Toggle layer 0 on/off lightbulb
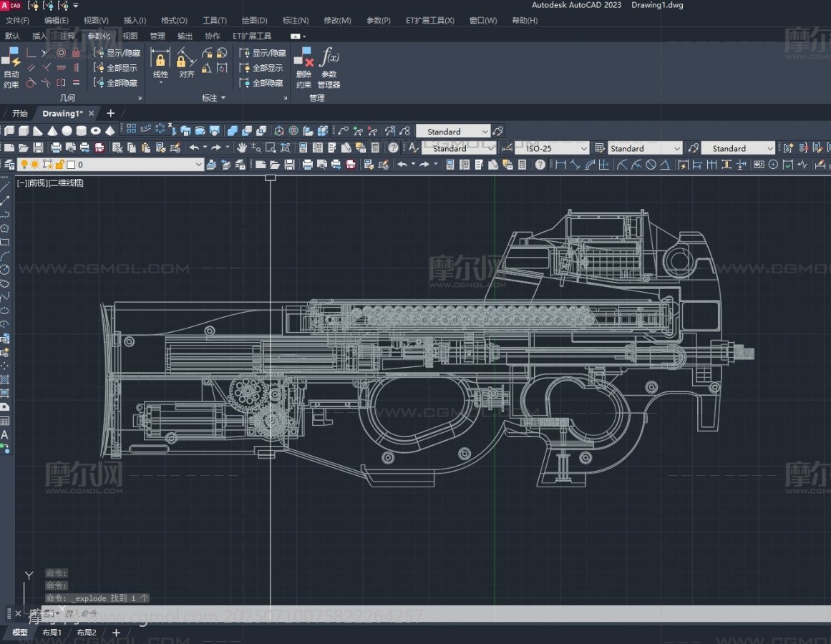Image resolution: width=831 pixels, height=644 pixels. 24,165
